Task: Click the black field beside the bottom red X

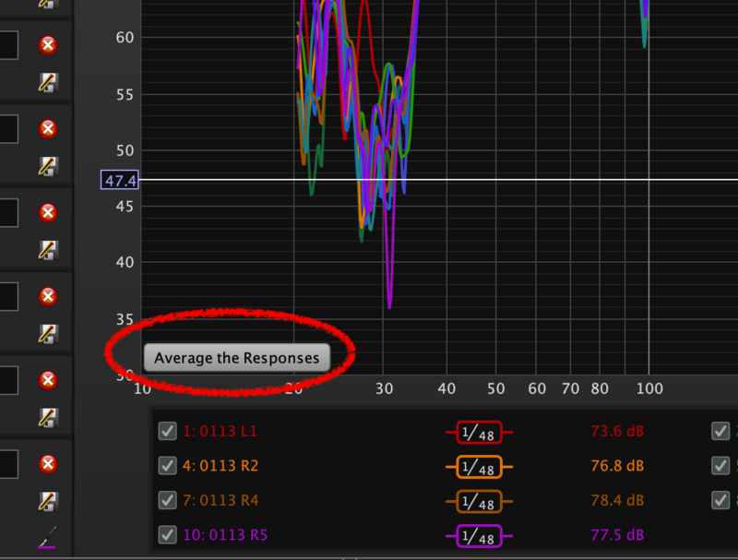Action: [8, 463]
